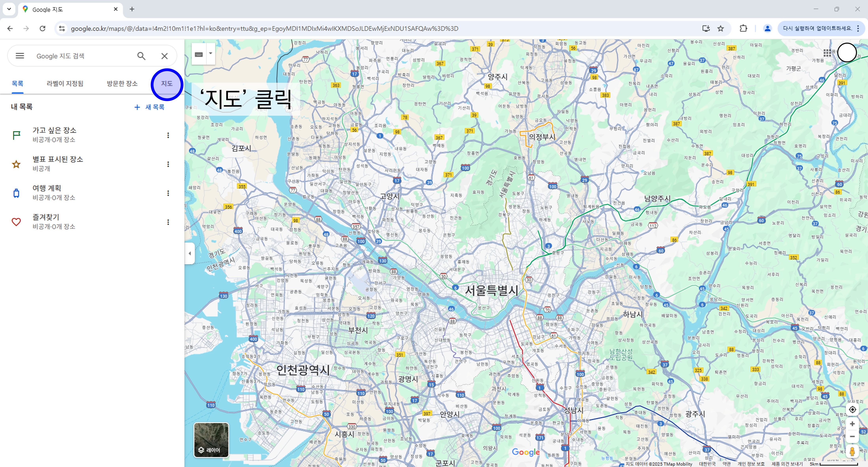
Task: Zoom out of the map with minus
Action: point(852,436)
